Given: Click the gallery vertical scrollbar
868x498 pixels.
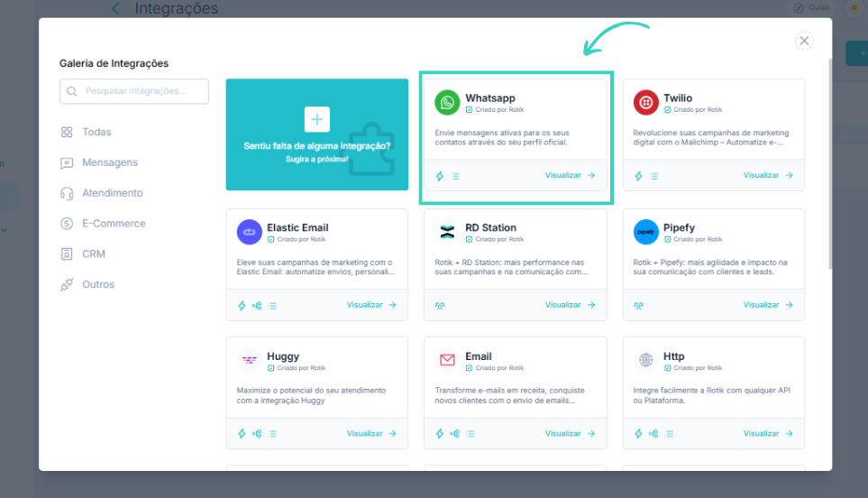Looking at the screenshot, I should 830,163.
